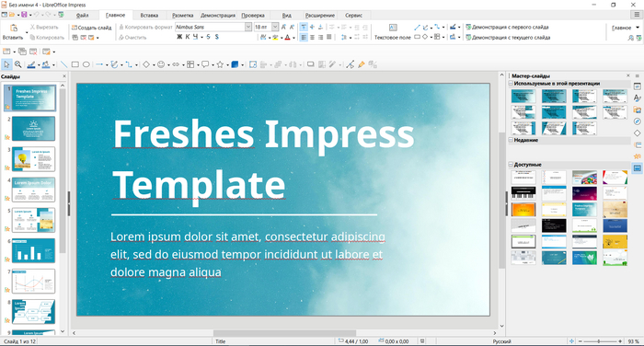Image resolution: width=644 pixels, height=346 pixels.
Task: Open the Master Slides sidebar deck
Action: [637, 168]
